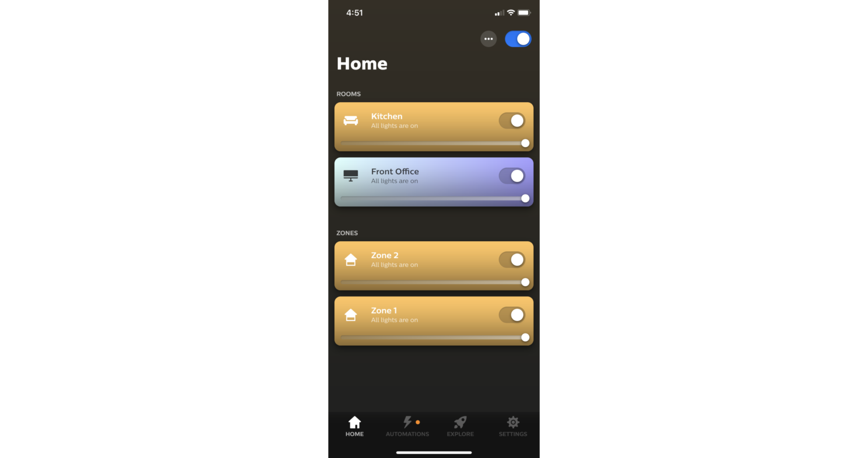Screen dimensions: 868x458
Task: Select the Kitchen room sofa icon
Action: pyautogui.click(x=351, y=119)
